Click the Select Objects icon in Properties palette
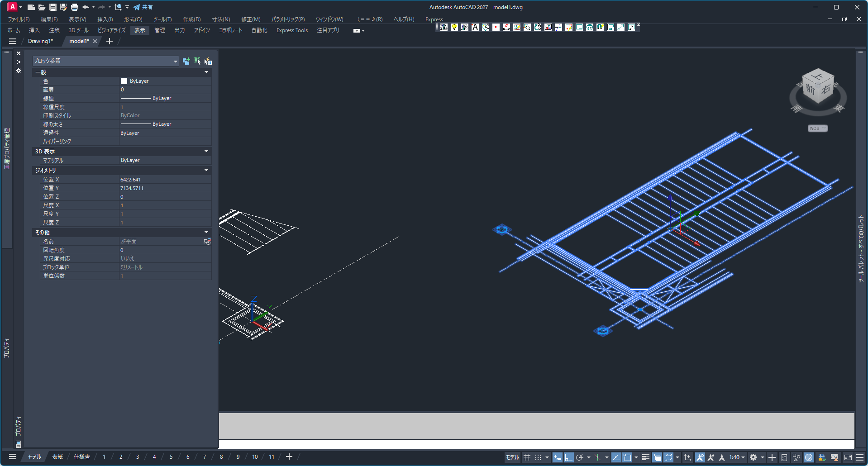Image resolution: width=868 pixels, height=466 pixels. 197,61
